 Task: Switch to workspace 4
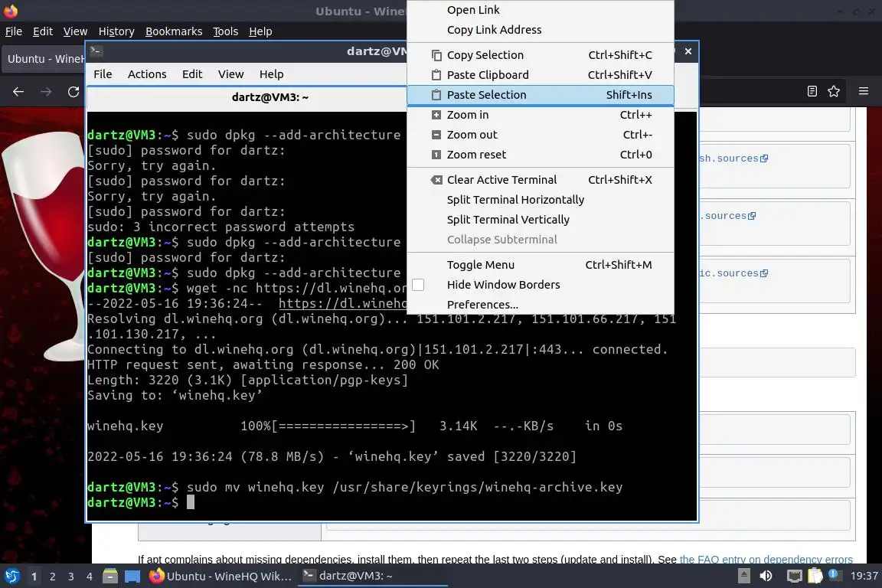click(90, 577)
